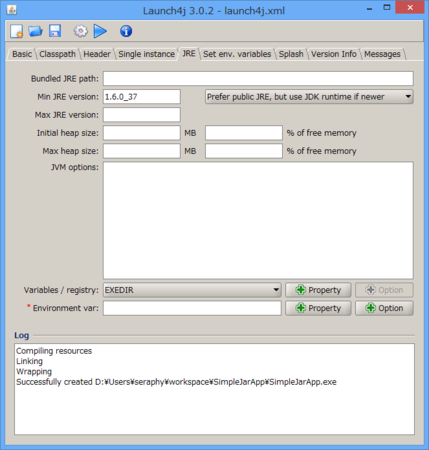
Task: Click the 'Successfully created' log line
Action: click(x=176, y=382)
